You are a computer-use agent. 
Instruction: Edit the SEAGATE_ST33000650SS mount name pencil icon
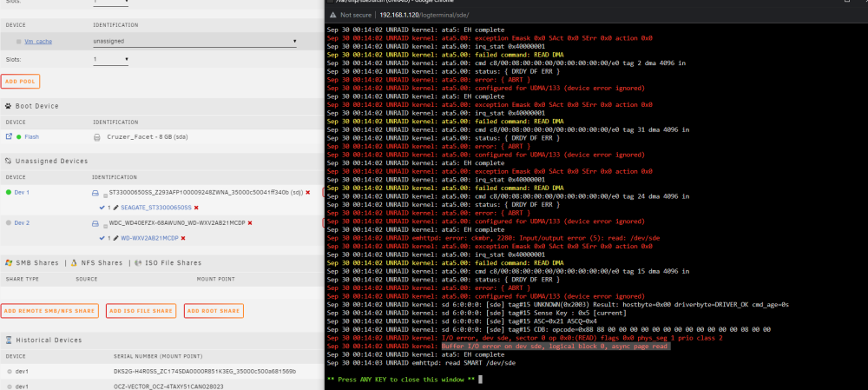[115, 208]
